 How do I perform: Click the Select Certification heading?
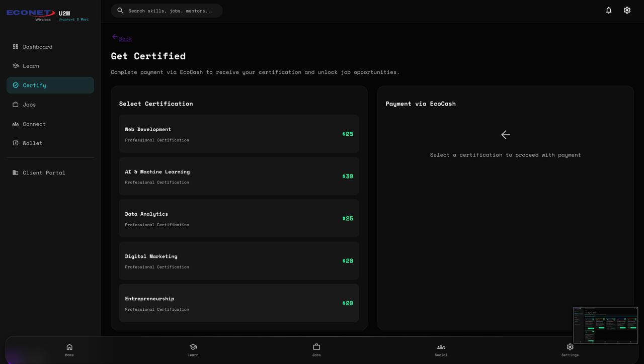coord(156,104)
